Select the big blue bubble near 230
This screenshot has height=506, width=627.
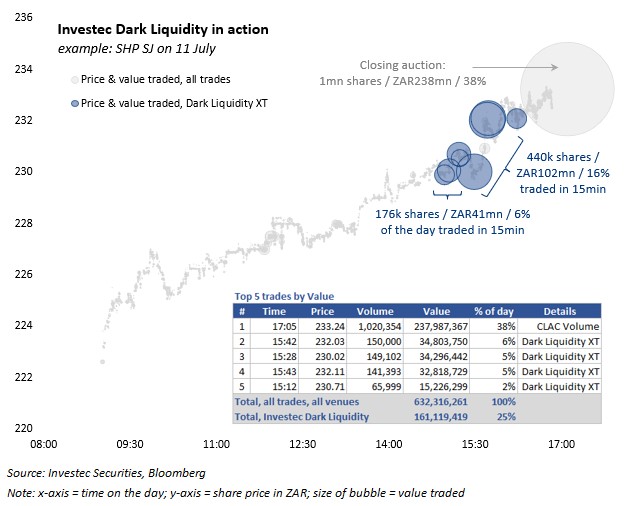[x=474, y=172]
